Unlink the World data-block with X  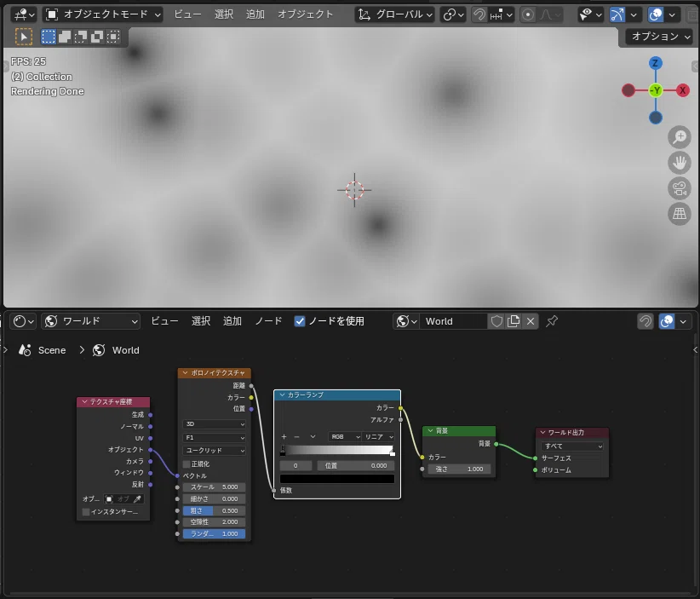tap(531, 321)
